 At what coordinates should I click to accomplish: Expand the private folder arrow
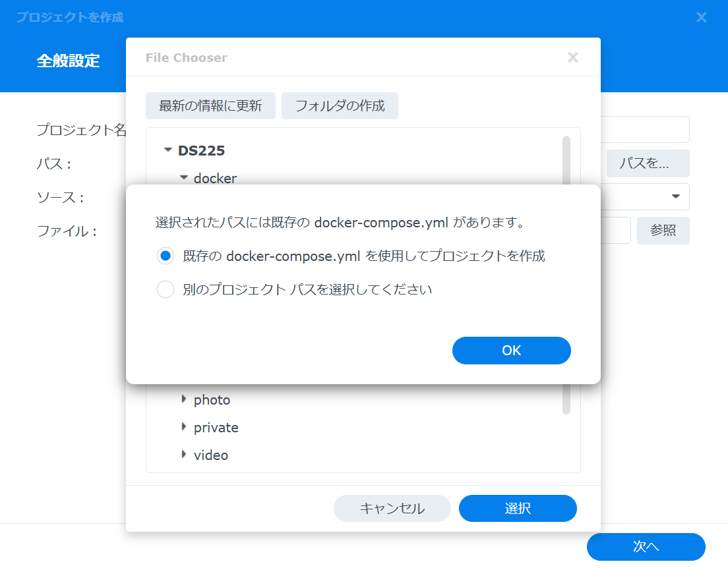point(184,427)
